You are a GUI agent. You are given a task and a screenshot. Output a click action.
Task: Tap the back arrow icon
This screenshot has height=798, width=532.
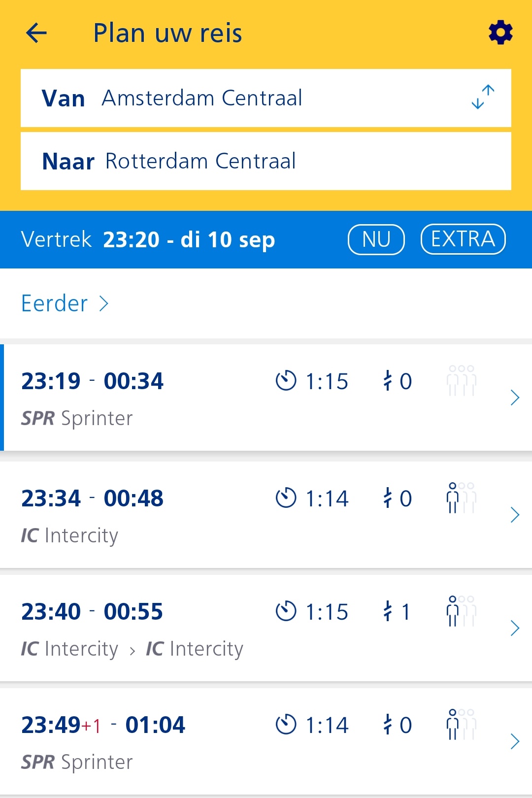click(x=36, y=33)
